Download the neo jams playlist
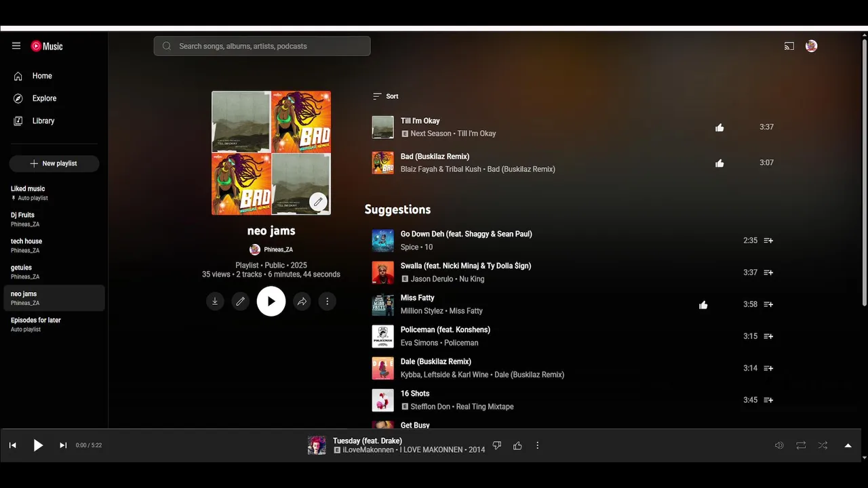The height and width of the screenshot is (488, 868). (x=215, y=302)
